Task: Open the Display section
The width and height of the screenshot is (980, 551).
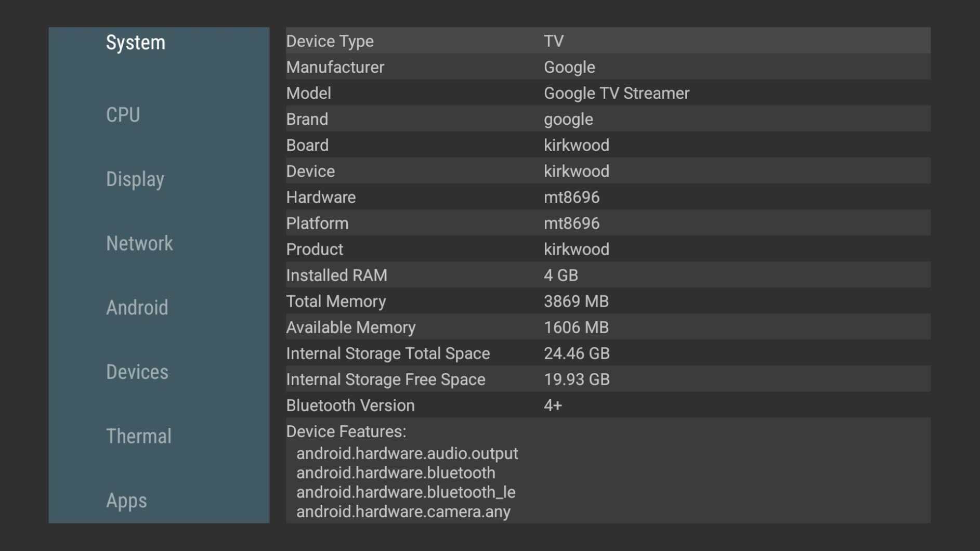Action: tap(135, 179)
